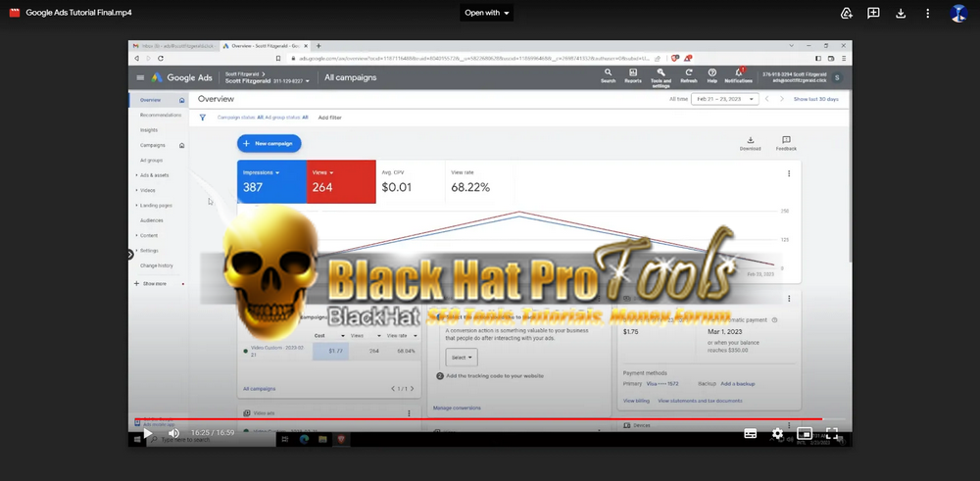Click the Refresh icon in Google Ads
Image resolution: width=980 pixels, height=481 pixels.
(688, 76)
